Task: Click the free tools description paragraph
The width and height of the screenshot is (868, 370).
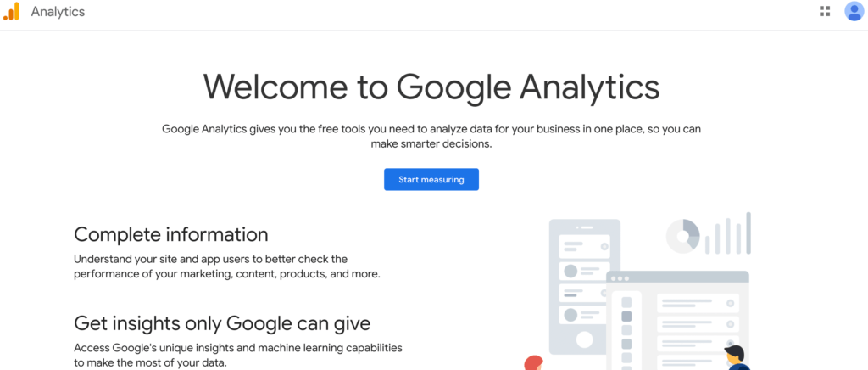Action: 431,137
